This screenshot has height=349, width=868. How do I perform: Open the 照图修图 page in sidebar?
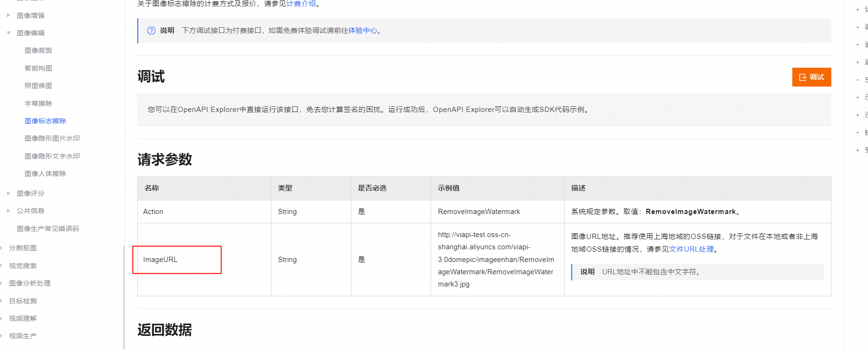pyautogui.click(x=38, y=86)
